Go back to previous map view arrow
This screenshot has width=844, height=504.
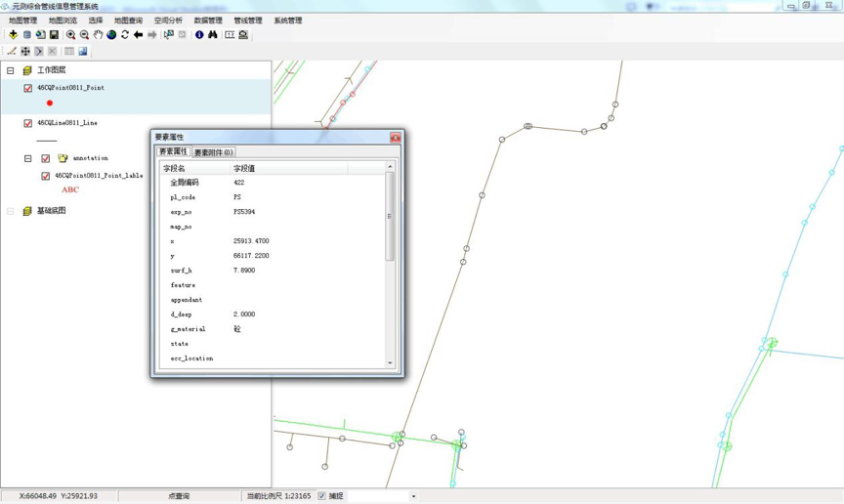click(x=138, y=35)
